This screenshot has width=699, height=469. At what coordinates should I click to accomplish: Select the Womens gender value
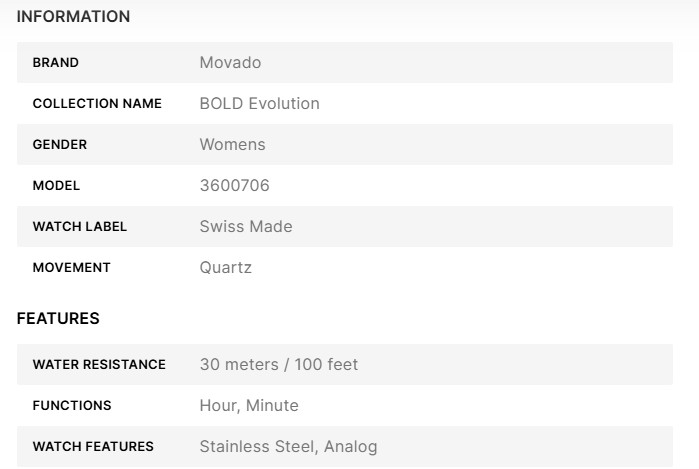232,145
